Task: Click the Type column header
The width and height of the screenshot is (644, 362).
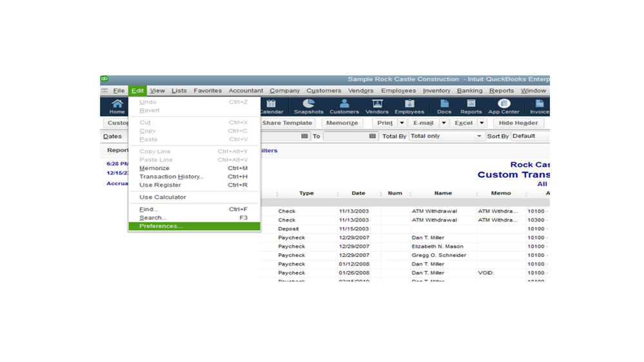Action: [306, 193]
